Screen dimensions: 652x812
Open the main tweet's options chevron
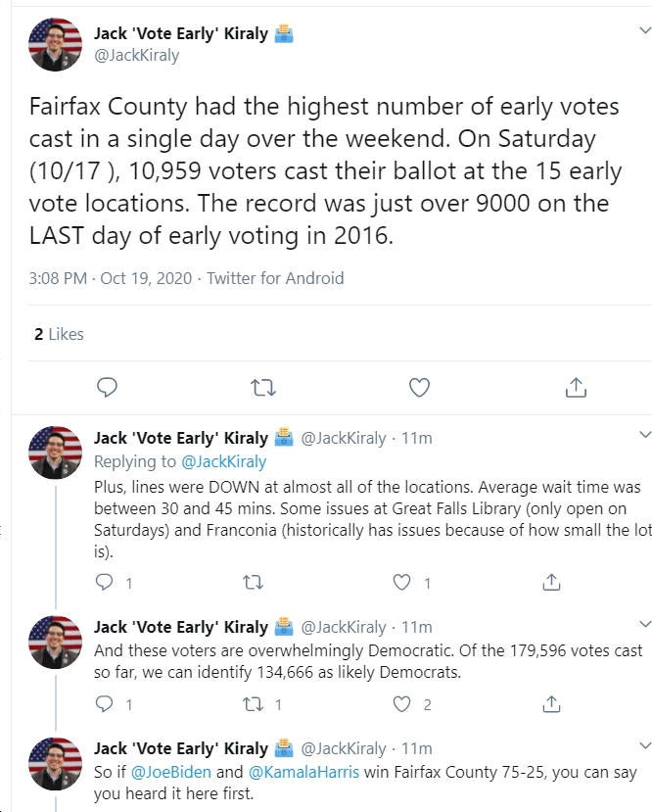click(645, 30)
